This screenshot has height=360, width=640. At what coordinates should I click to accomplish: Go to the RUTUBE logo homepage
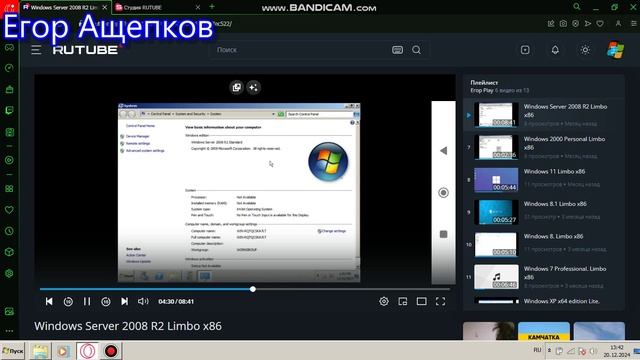[x=85, y=50]
